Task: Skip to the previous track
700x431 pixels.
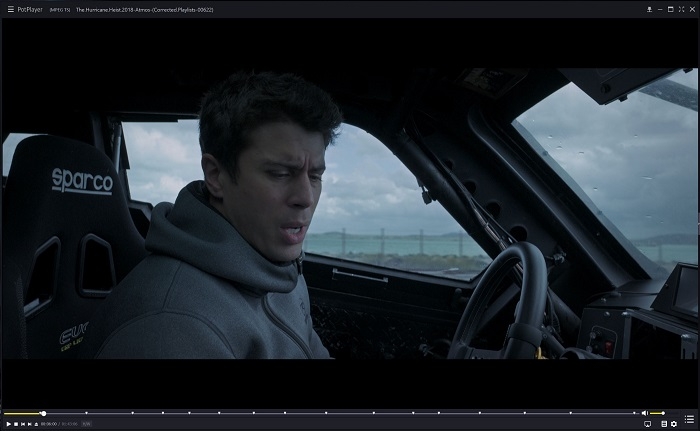Action: tap(22, 424)
